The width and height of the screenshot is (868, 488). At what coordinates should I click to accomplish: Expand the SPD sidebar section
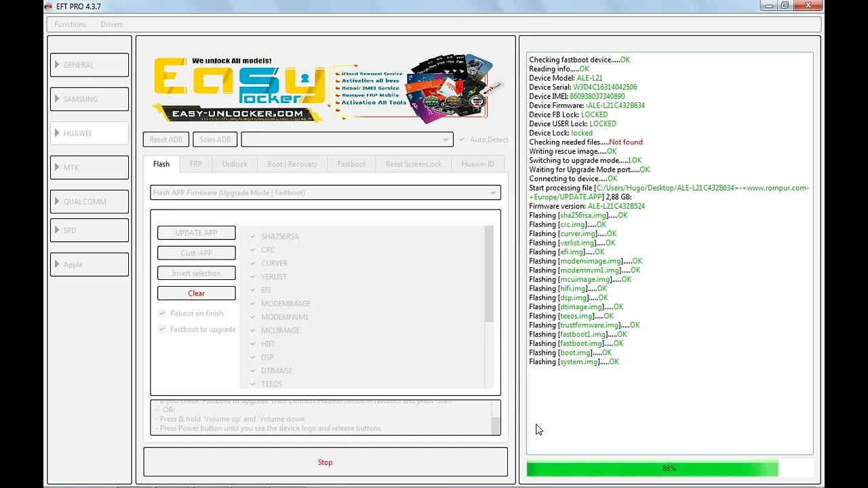click(x=89, y=230)
